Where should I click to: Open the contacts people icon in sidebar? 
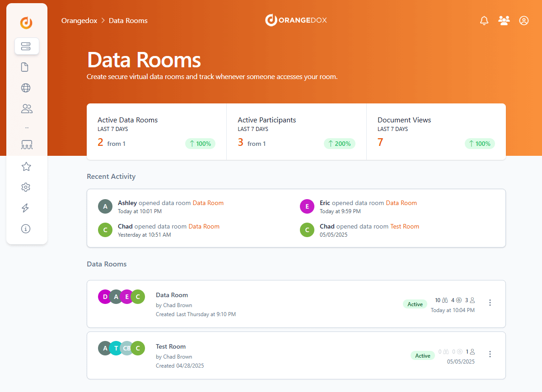point(27,109)
